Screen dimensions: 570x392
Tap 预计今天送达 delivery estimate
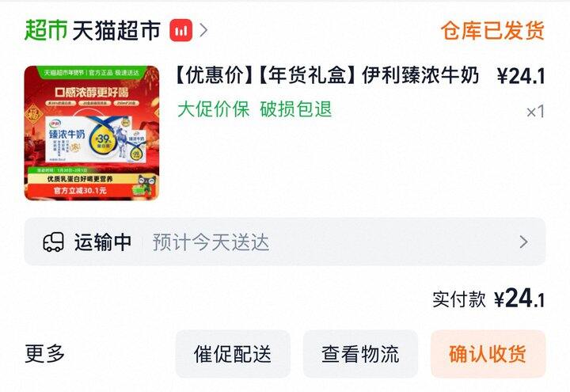211,242
